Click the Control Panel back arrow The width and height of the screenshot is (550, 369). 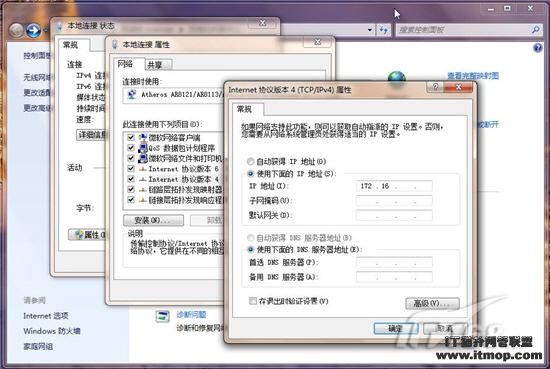(x=16, y=30)
